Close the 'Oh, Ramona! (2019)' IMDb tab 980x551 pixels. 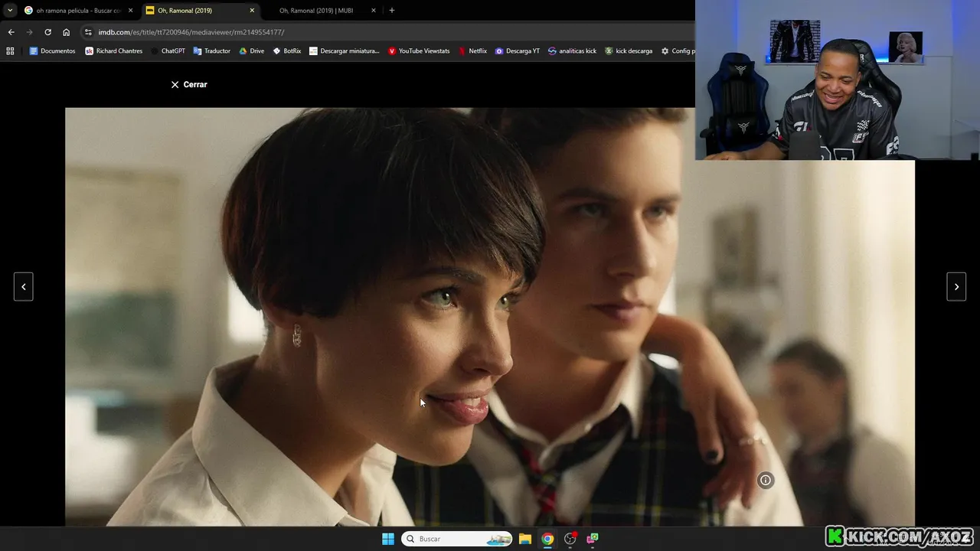[x=252, y=11]
